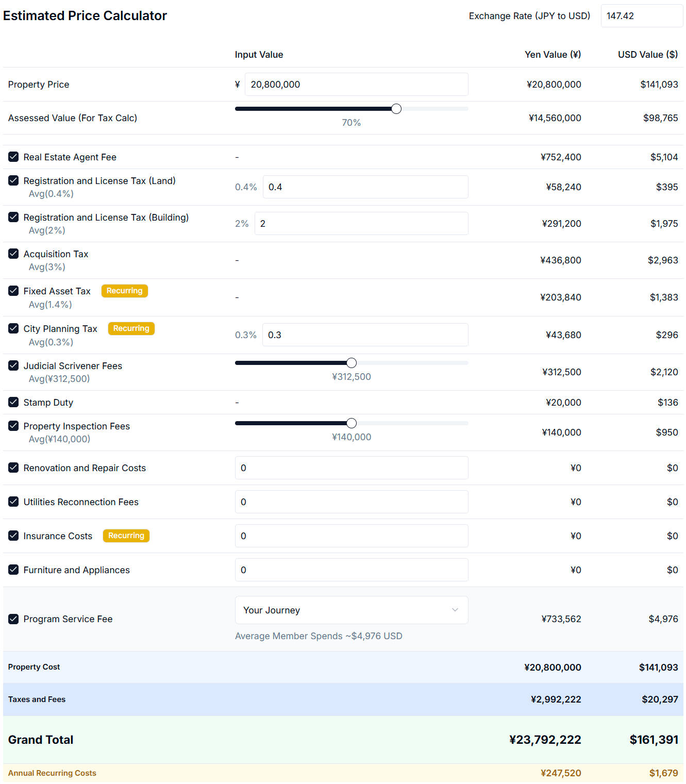Image resolution: width=686 pixels, height=784 pixels.
Task: Uncheck Registration and License Tax (Land)
Action: (x=13, y=180)
